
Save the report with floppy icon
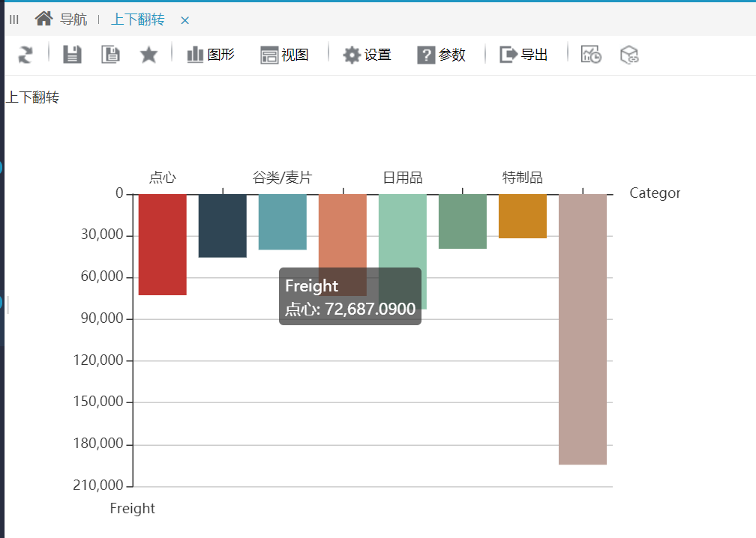pos(72,55)
